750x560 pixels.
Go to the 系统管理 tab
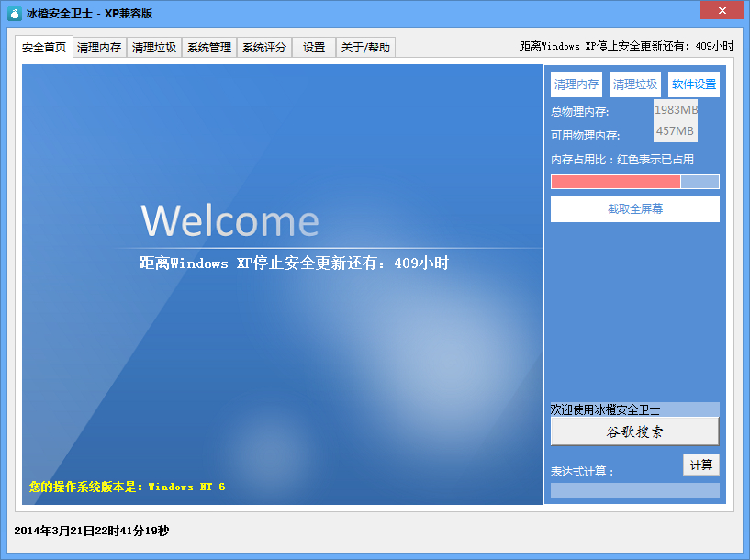[209, 48]
